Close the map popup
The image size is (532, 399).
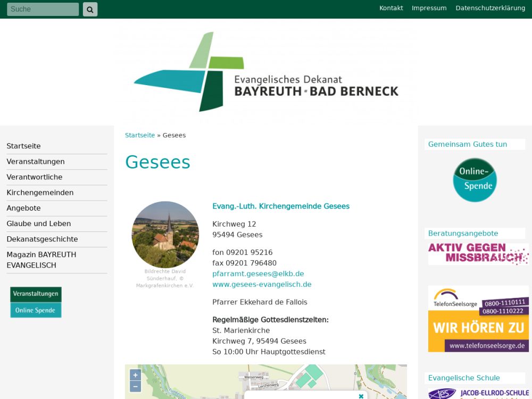tap(361, 396)
